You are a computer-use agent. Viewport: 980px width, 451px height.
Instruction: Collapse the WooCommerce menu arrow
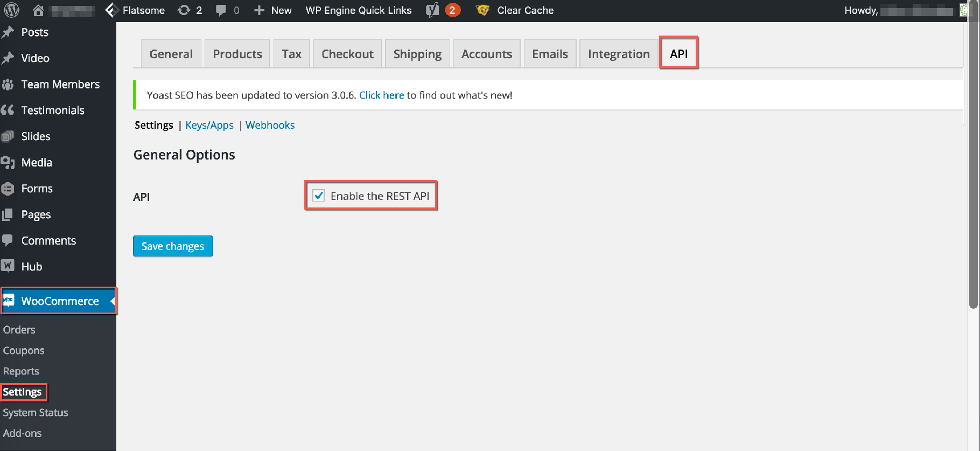(112, 301)
